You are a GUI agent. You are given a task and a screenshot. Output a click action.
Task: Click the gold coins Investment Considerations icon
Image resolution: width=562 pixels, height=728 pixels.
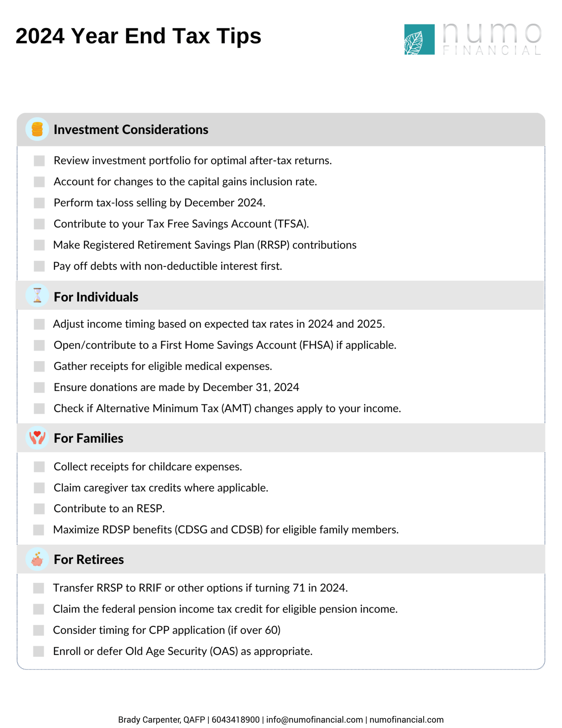click(37, 129)
